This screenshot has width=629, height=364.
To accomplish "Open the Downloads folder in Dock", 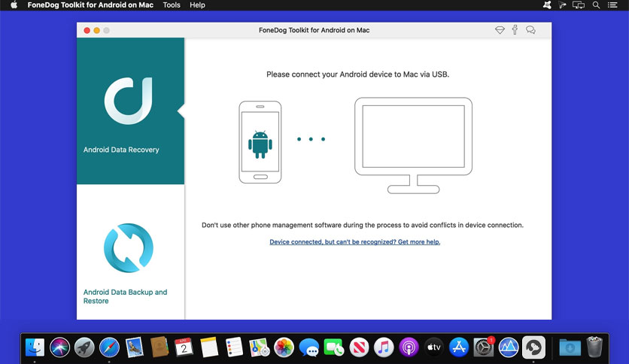I will tap(570, 347).
